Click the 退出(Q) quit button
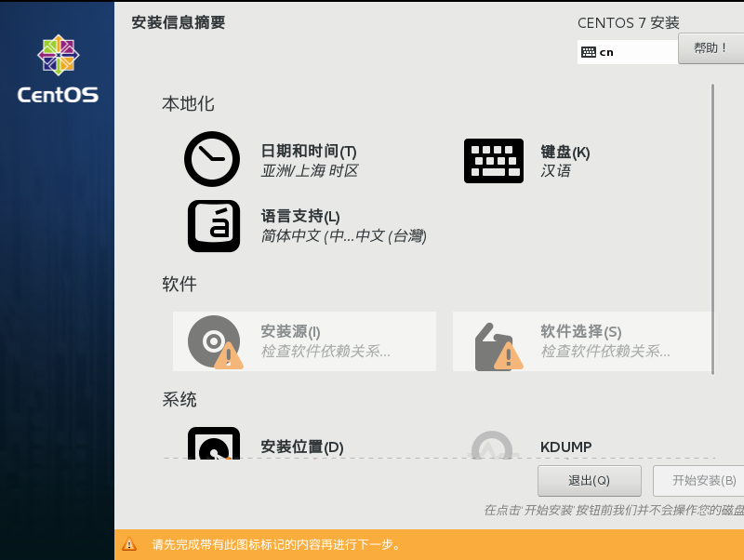The width and height of the screenshot is (744, 560). (590, 481)
